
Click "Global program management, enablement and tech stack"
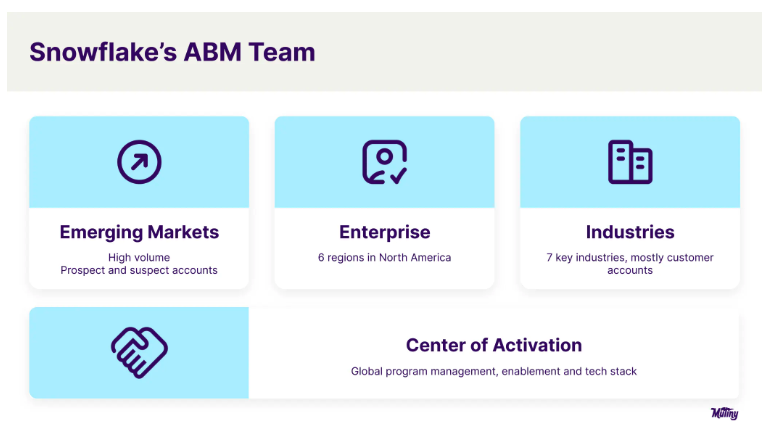click(494, 371)
